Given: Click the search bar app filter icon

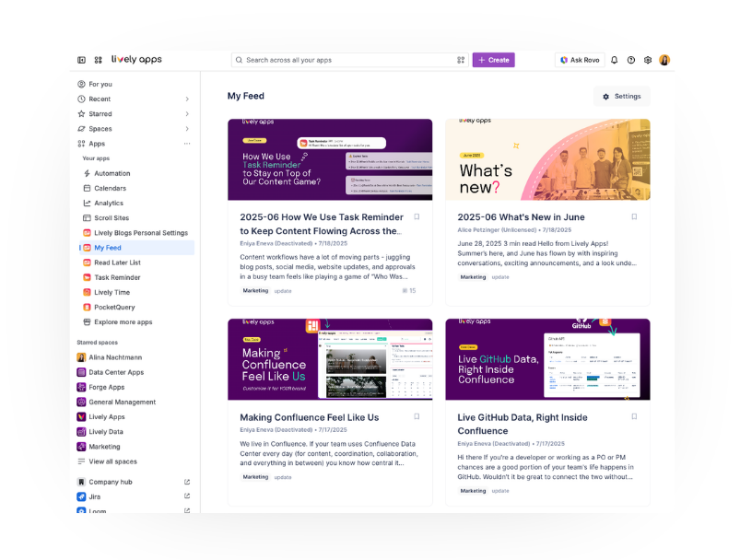Looking at the screenshot, I should 461,60.
